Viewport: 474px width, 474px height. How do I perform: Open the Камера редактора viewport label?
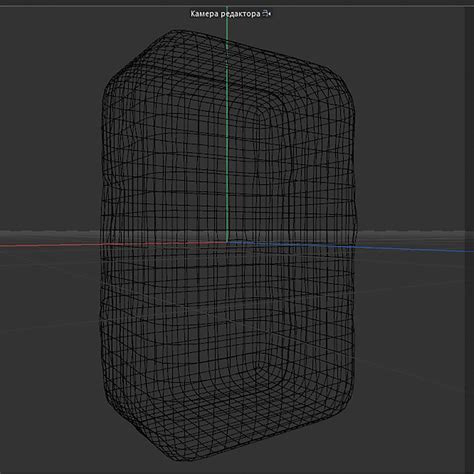225,14
